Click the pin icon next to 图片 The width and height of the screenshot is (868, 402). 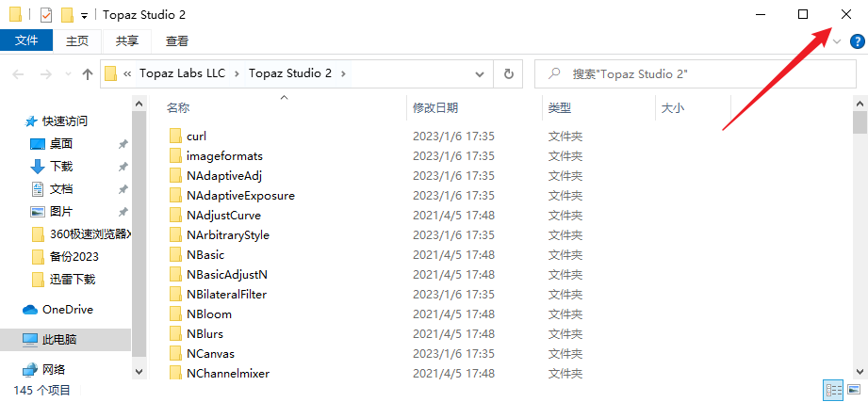123,212
